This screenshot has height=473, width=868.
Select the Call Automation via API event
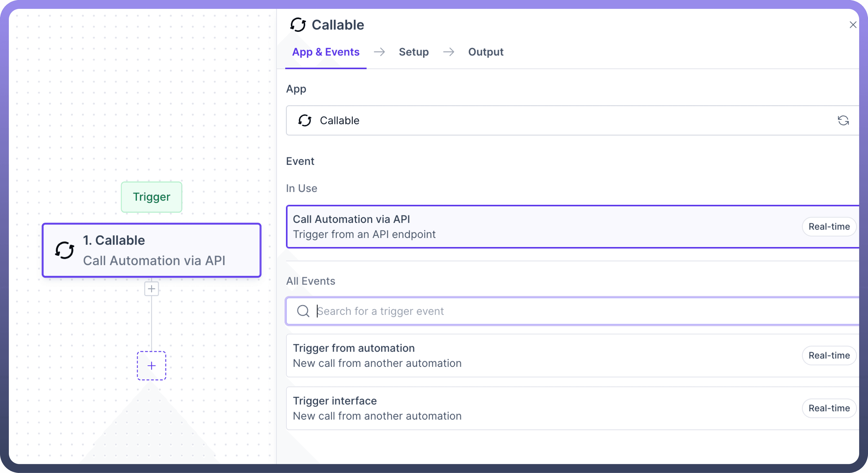point(506,227)
